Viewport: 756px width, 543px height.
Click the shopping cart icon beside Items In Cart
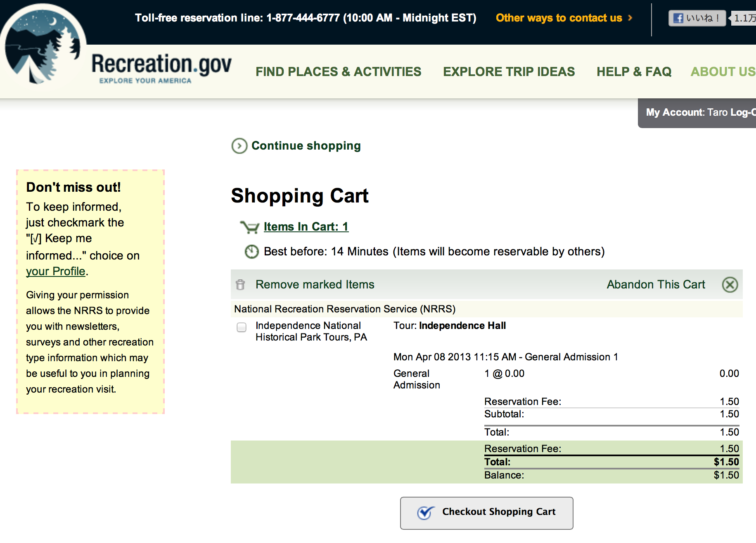click(x=250, y=227)
